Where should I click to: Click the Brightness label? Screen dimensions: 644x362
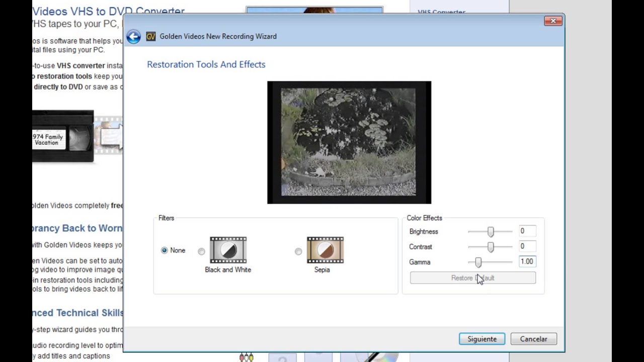pos(424,231)
